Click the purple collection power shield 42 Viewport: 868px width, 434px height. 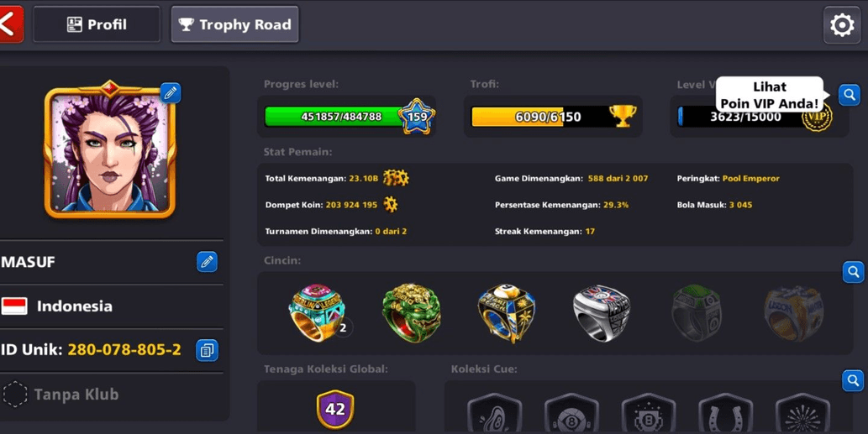[335, 410]
